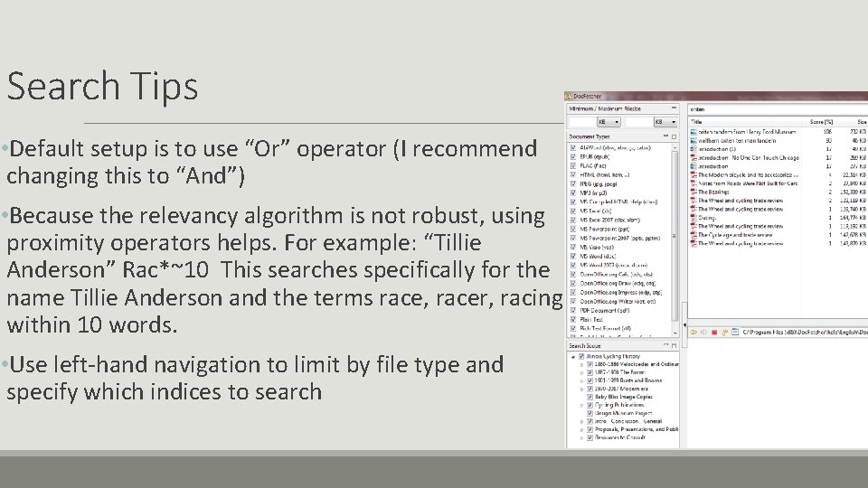Click the forward arrow in the preview toolbar
This screenshot has width=868, height=488.
pyautogui.click(x=703, y=332)
